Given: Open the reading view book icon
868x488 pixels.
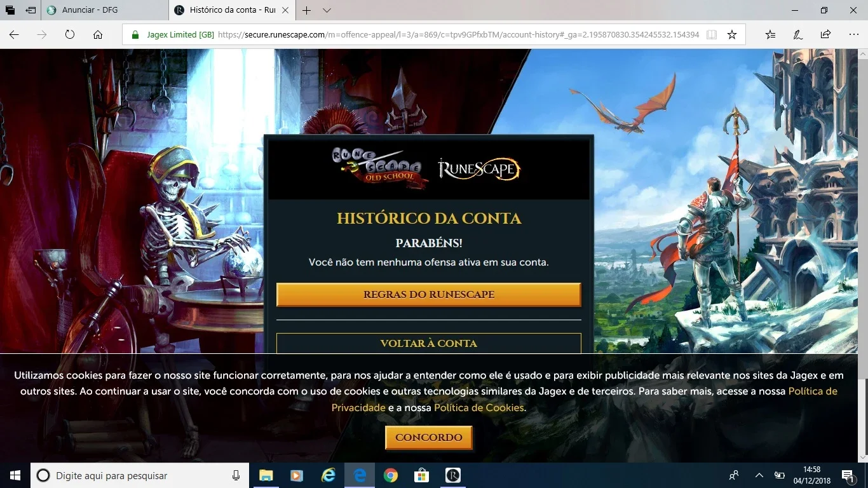Looking at the screenshot, I should [712, 35].
